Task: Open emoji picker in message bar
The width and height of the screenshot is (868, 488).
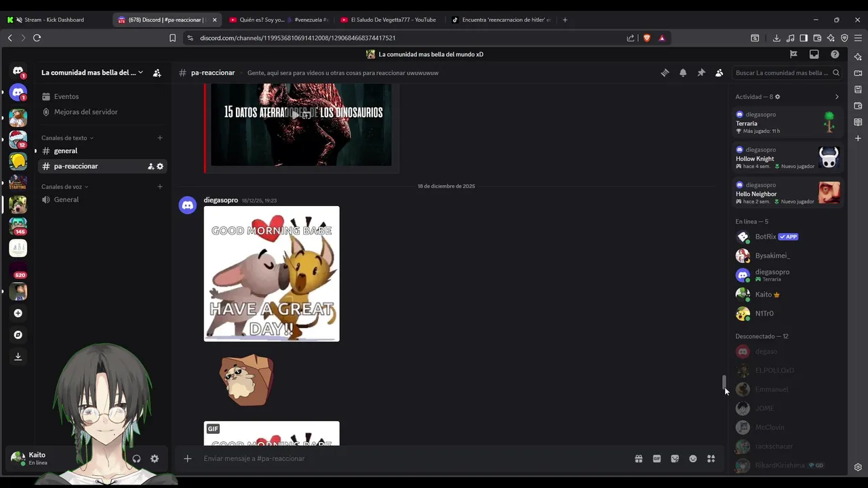Action: (693, 459)
